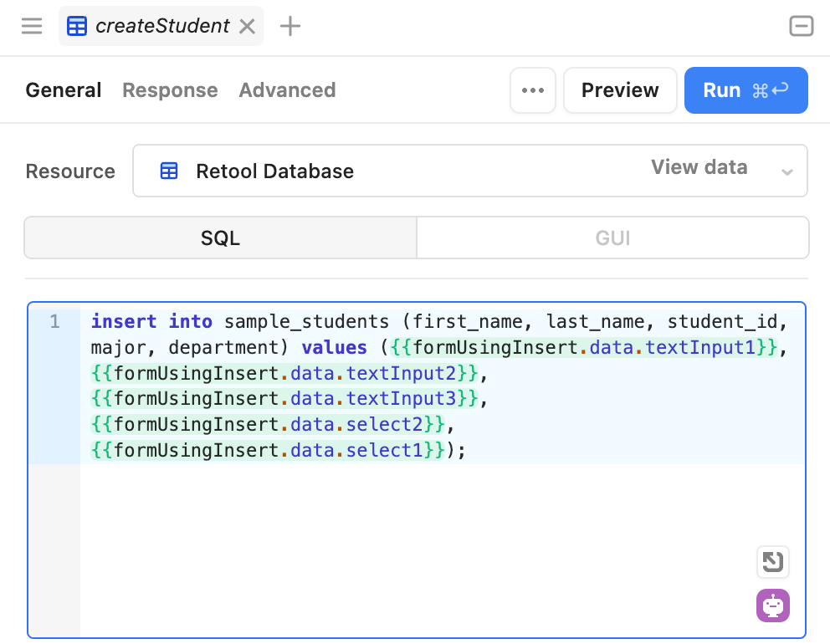Click the SQL code editor area
Screen dimensions: 830x644
[x=417, y=470]
